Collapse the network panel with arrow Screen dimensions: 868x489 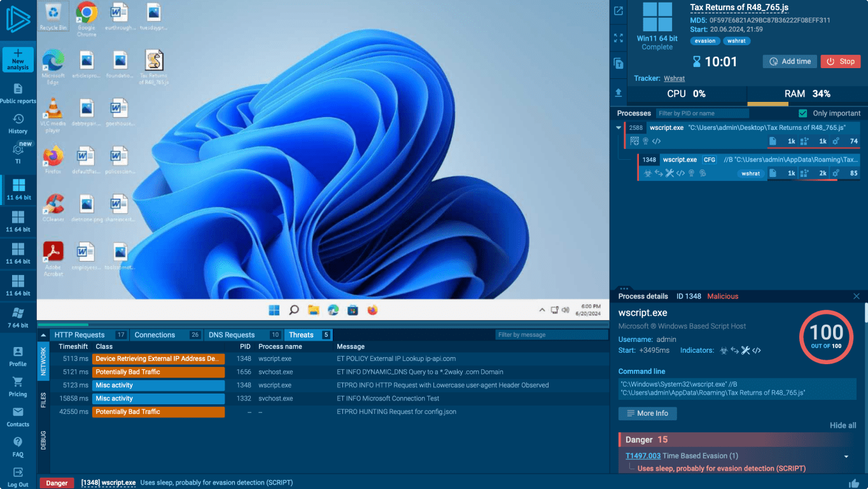(43, 335)
